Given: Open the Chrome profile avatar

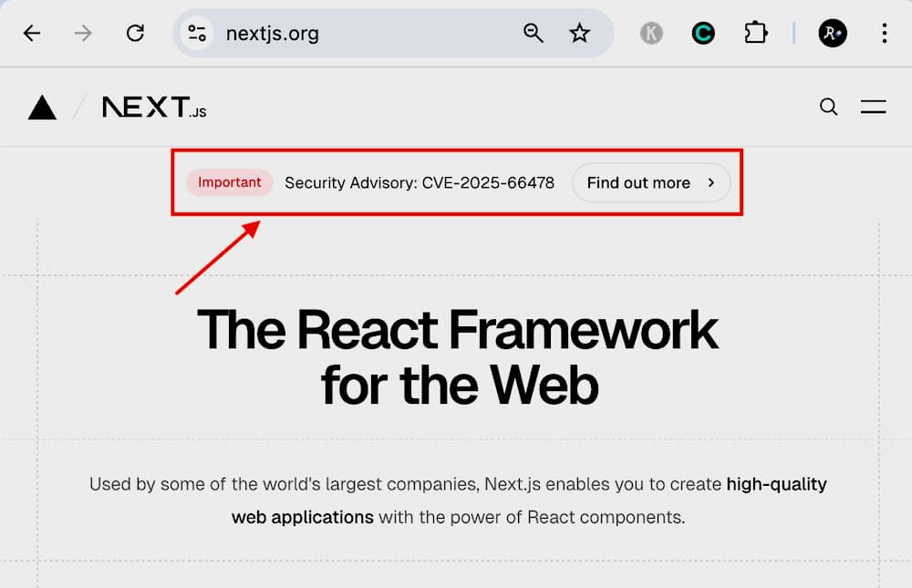Looking at the screenshot, I should click(x=833, y=34).
